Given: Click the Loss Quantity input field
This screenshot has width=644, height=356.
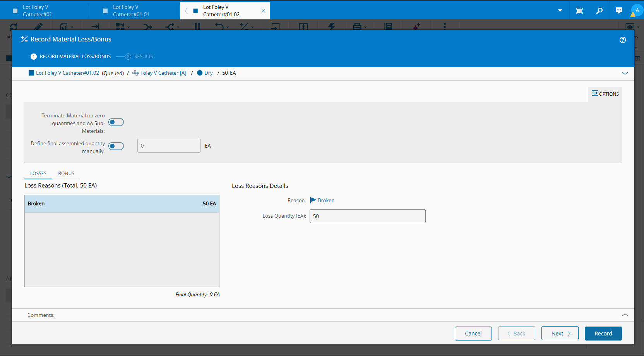Looking at the screenshot, I should pyautogui.click(x=367, y=216).
